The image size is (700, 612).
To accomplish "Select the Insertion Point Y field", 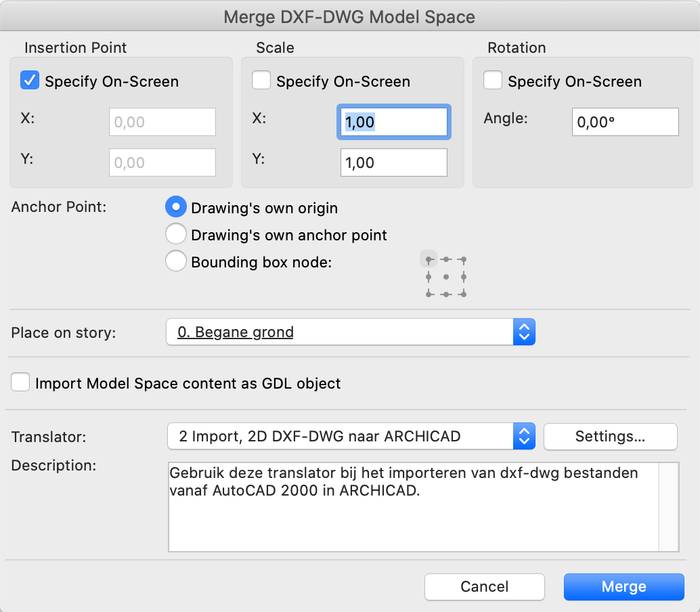I will [x=162, y=162].
